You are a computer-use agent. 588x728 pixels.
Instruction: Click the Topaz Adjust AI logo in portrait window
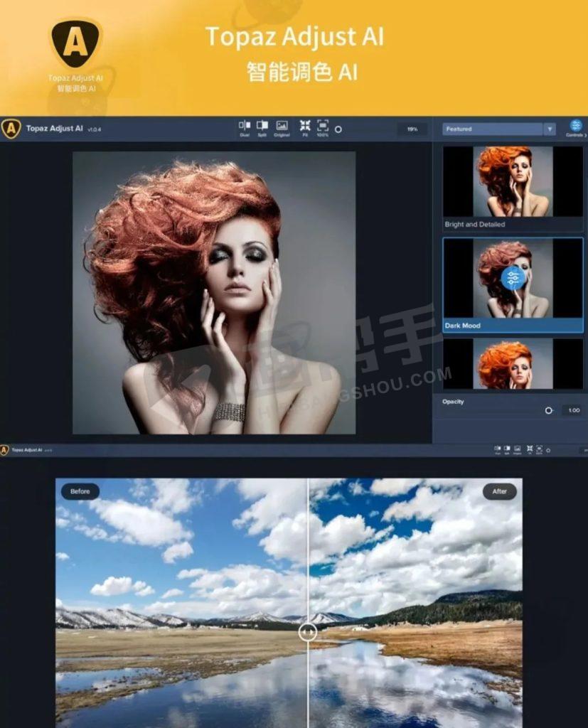point(11,129)
